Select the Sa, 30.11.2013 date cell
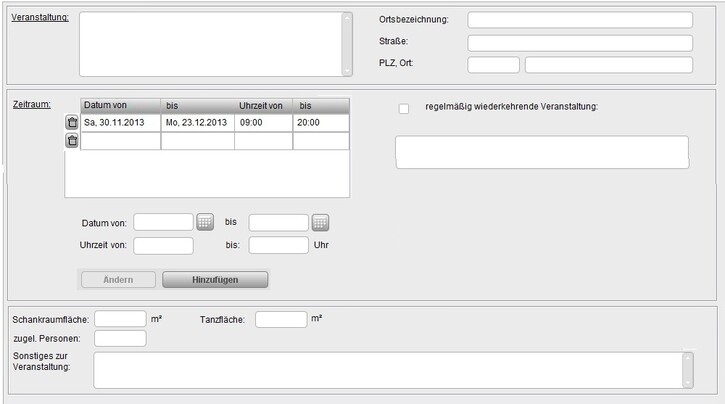 (x=120, y=122)
